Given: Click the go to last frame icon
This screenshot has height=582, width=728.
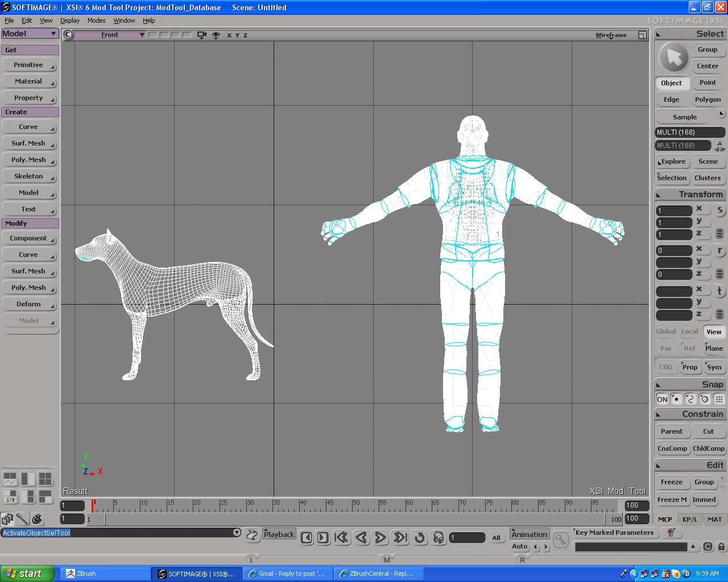Looking at the screenshot, I should coord(400,537).
